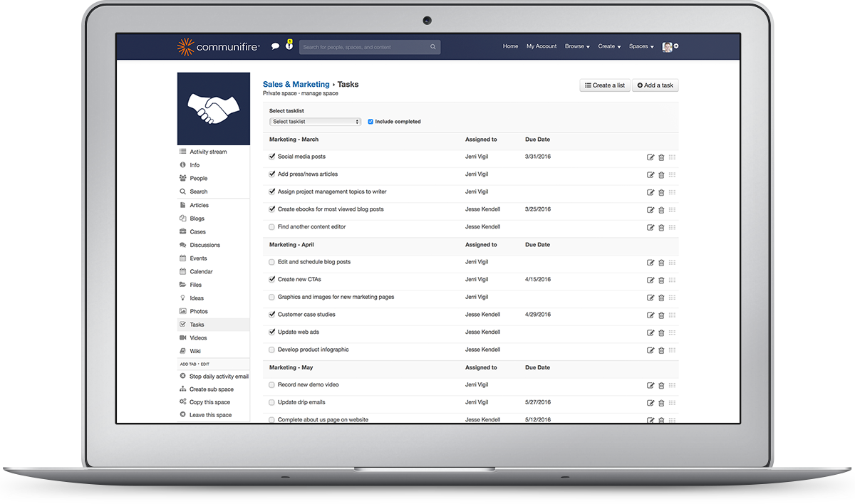Mark Find another content editor as complete
The width and height of the screenshot is (855, 504).
click(x=271, y=226)
